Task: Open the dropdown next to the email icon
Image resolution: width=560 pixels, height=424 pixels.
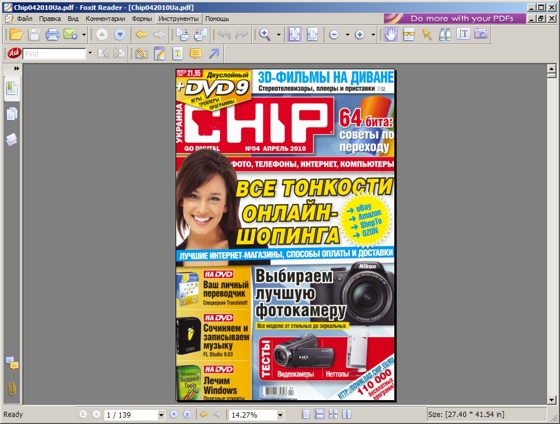Action: point(84,35)
